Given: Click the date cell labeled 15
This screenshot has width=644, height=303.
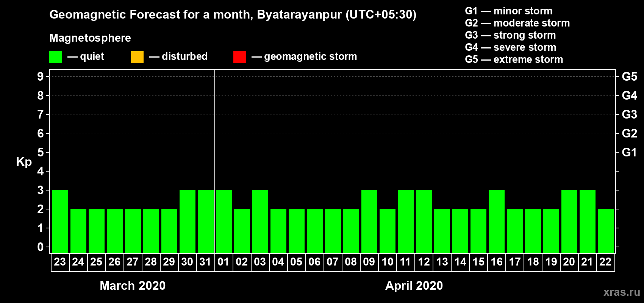Looking at the screenshot, I should 478,262.
